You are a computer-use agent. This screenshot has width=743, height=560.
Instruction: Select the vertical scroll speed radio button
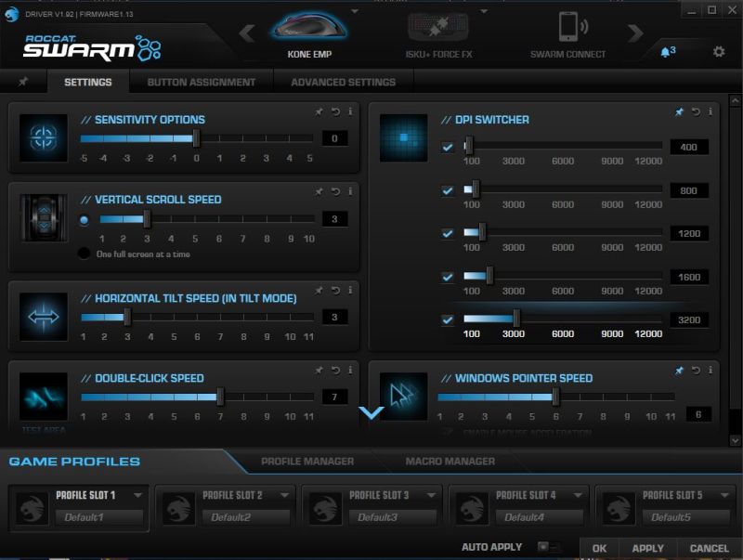click(84, 220)
